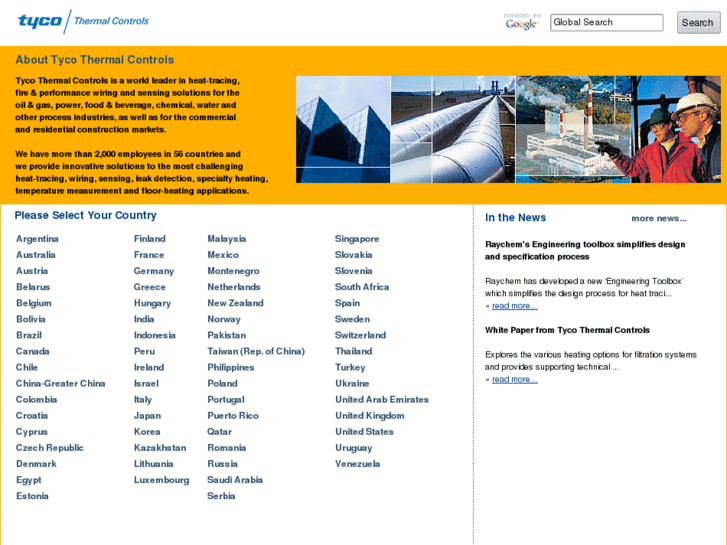This screenshot has height=545, width=727.
Task: Click the Search button
Action: click(698, 22)
